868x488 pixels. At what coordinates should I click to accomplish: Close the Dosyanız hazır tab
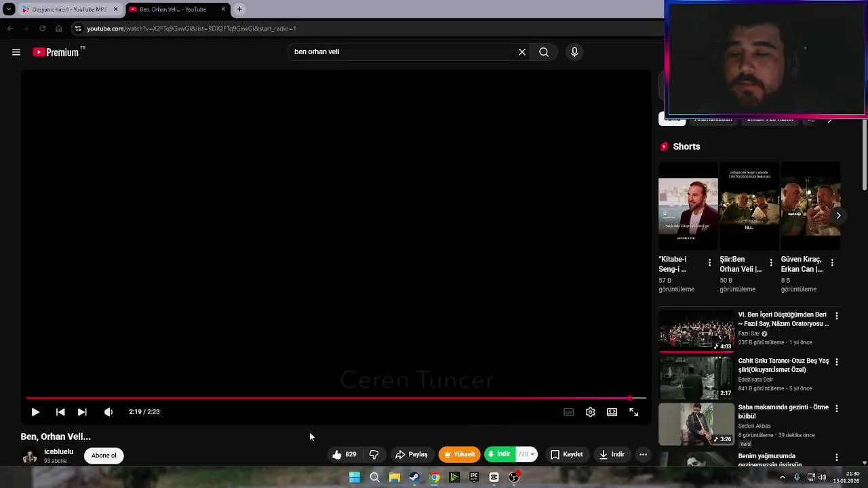[115, 9]
